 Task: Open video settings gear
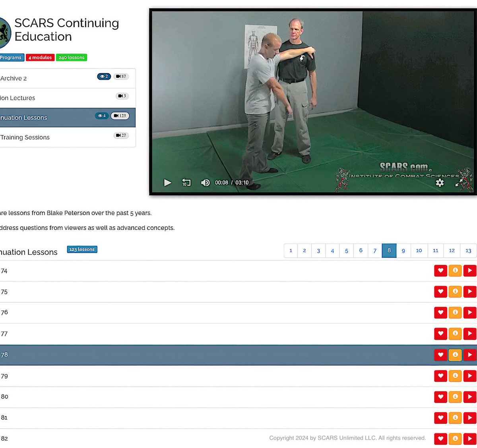440,183
